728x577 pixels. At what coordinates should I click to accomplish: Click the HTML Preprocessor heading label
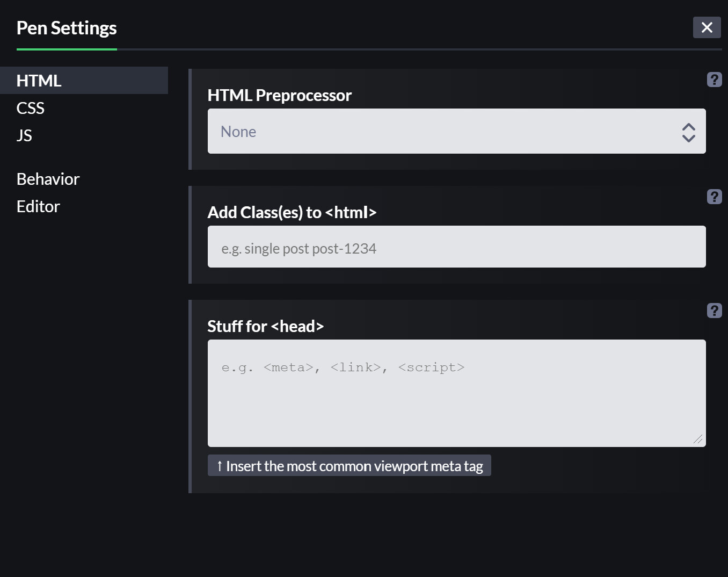tap(279, 95)
